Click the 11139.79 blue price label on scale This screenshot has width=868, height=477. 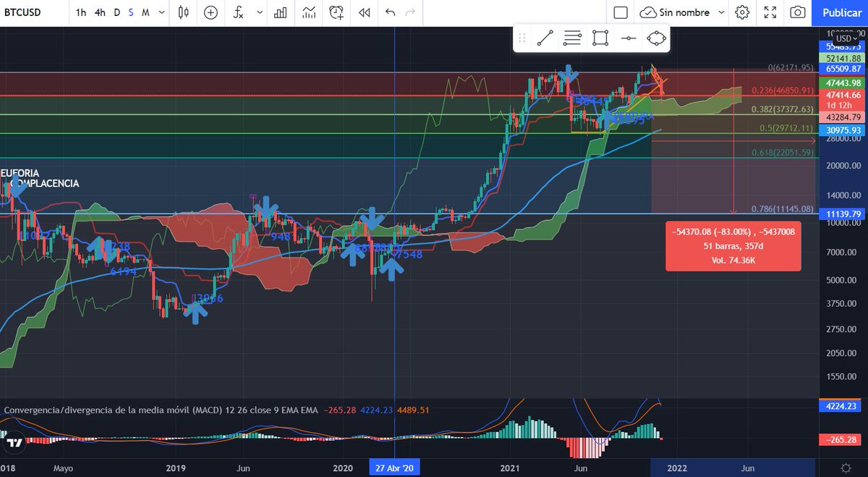click(843, 214)
